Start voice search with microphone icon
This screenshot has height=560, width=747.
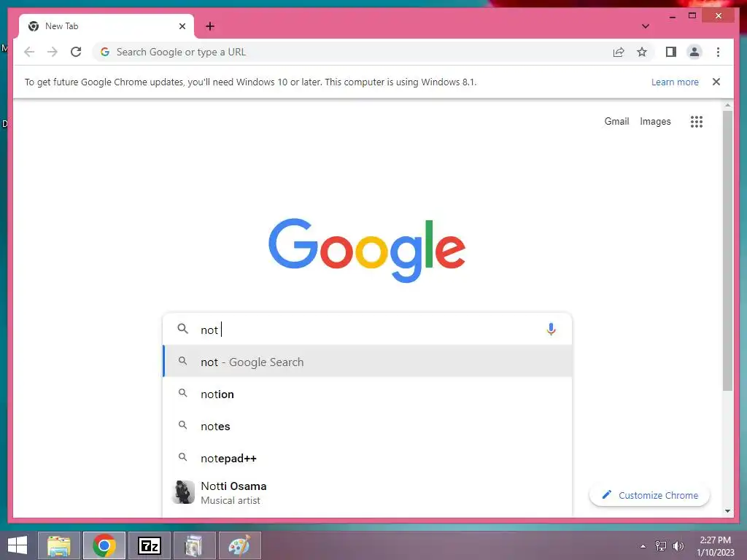pos(551,329)
